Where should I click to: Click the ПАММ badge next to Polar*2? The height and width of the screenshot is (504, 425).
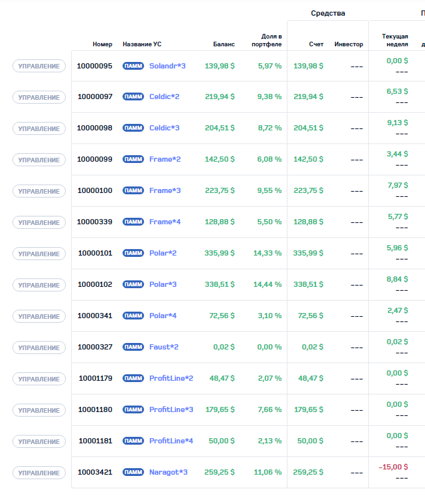coord(133,253)
